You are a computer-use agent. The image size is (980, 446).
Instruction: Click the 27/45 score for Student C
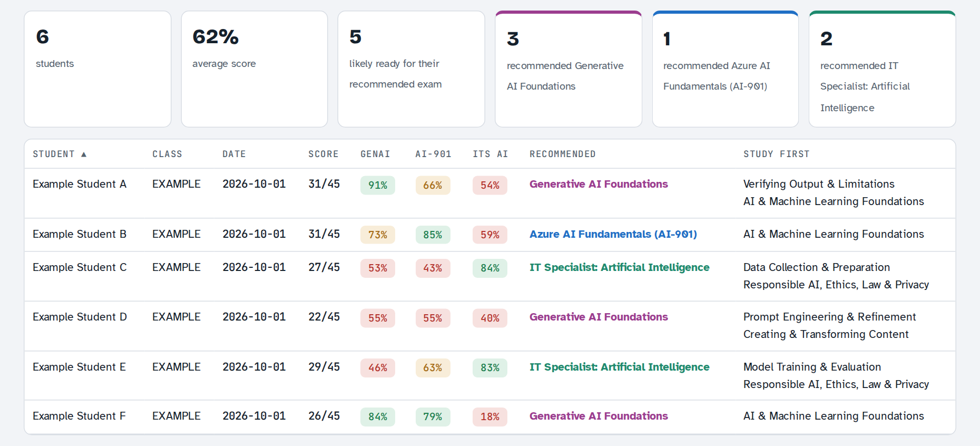[324, 267]
